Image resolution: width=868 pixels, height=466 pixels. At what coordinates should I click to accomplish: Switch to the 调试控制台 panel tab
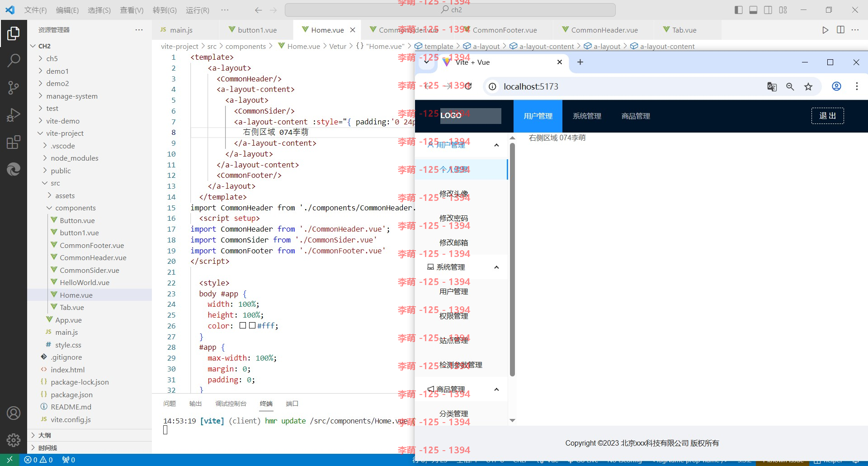tap(231, 404)
